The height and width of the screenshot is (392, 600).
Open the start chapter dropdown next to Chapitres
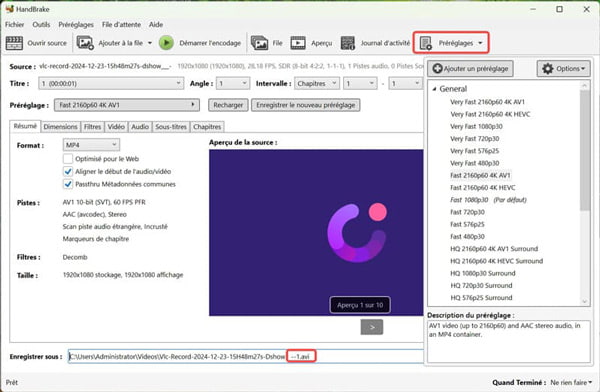(360, 83)
